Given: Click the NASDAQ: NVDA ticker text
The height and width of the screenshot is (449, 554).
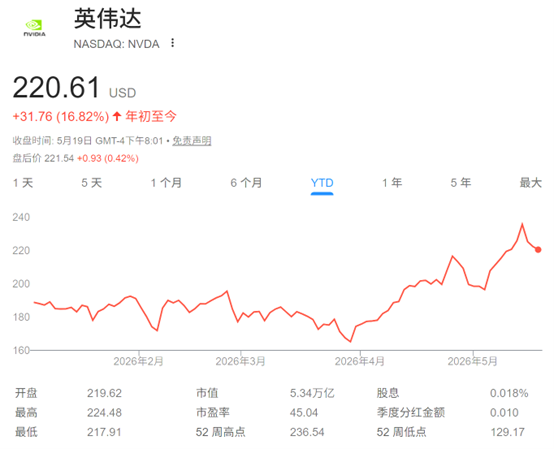Looking at the screenshot, I should pyautogui.click(x=116, y=44).
